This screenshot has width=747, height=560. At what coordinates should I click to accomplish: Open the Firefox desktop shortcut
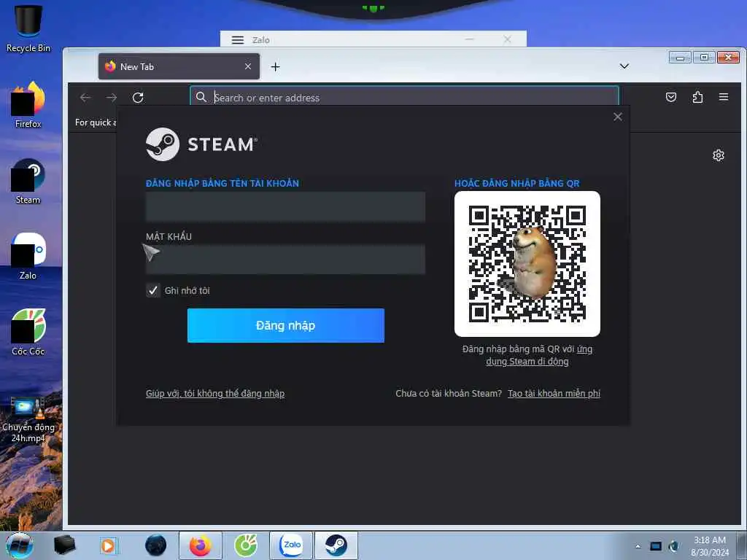[28, 105]
